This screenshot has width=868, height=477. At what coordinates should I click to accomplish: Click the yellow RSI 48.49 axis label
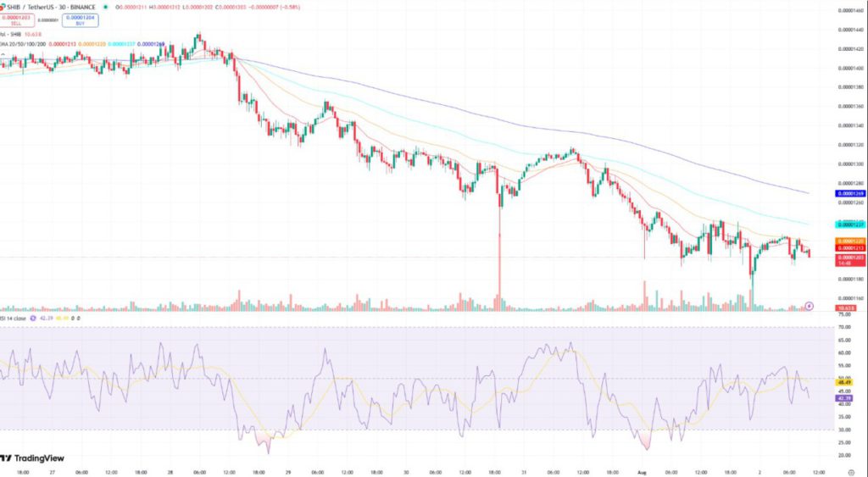point(849,382)
